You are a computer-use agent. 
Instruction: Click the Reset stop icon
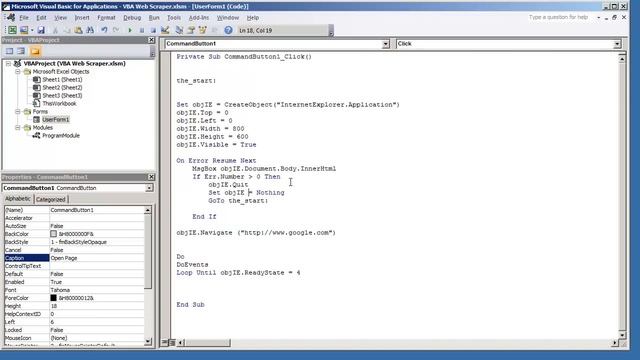click(153, 30)
